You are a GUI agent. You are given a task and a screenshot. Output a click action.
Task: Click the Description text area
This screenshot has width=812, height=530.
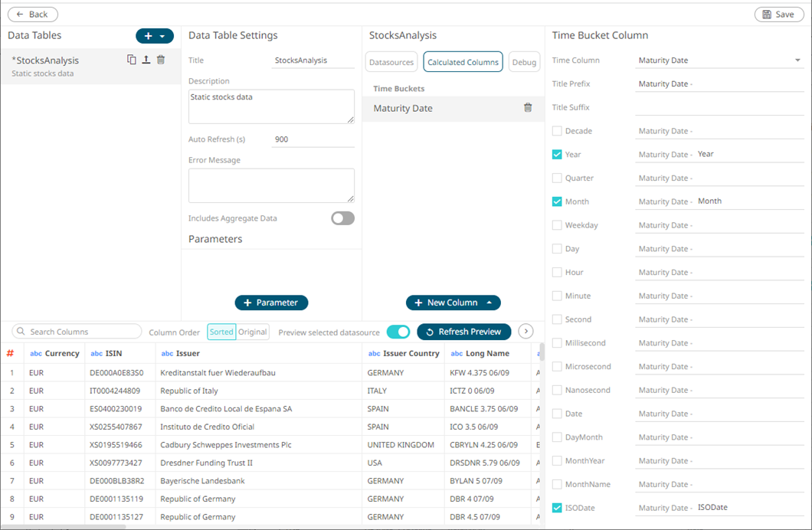pyautogui.click(x=271, y=106)
